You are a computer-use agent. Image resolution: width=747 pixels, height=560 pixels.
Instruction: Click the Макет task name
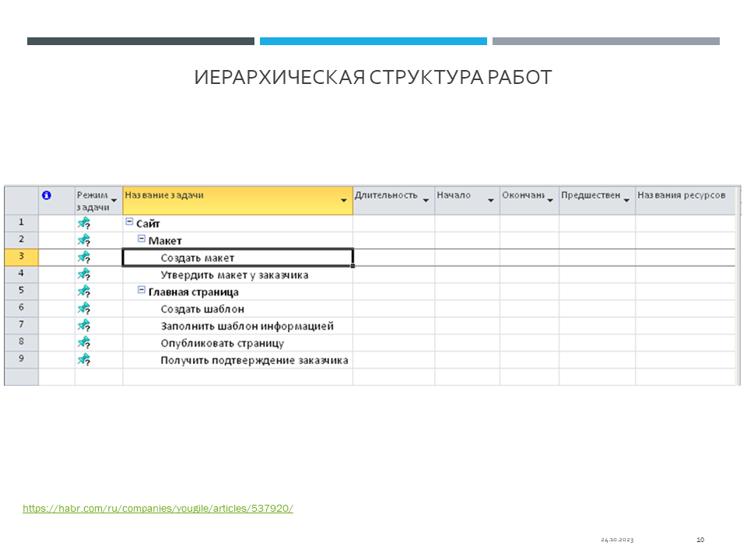pos(165,241)
